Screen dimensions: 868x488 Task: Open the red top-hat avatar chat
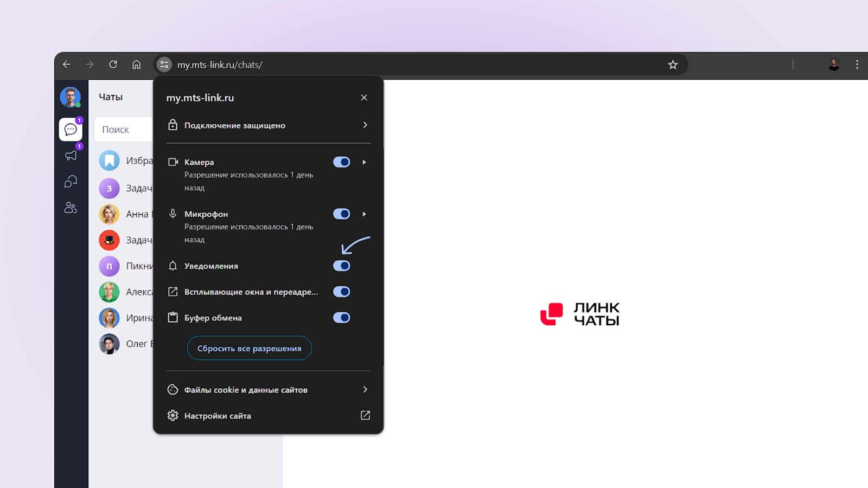(109, 240)
